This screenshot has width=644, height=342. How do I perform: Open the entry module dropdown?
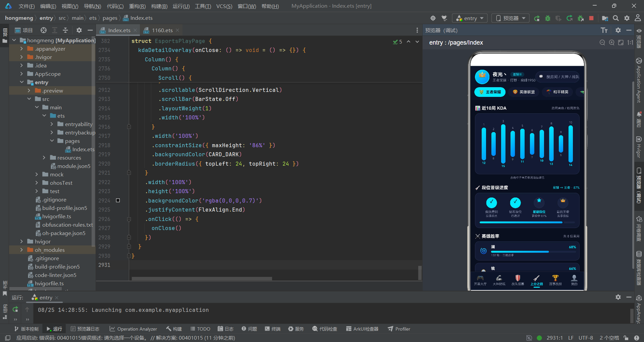coord(469,18)
